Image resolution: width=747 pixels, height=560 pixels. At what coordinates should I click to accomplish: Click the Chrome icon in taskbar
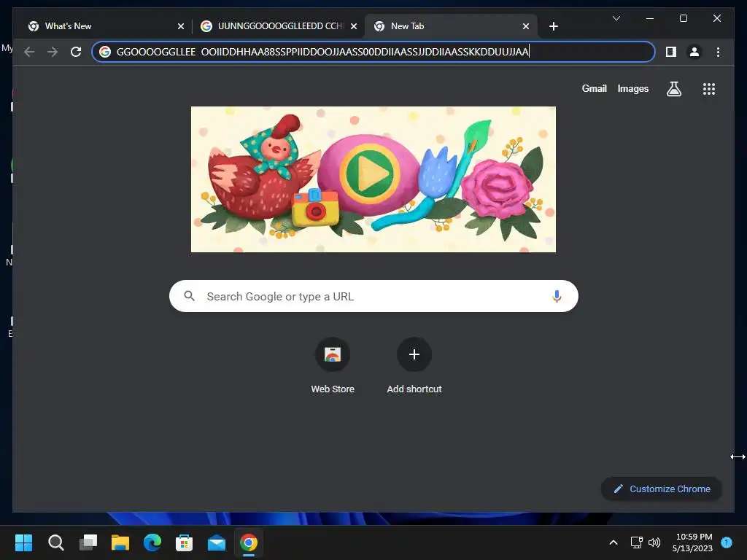tap(249, 542)
